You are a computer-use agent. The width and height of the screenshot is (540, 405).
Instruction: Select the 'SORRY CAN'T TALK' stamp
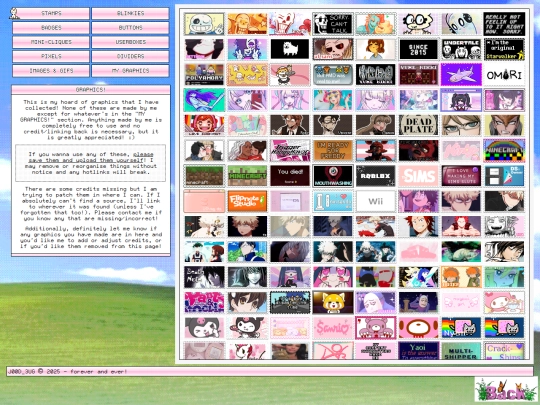click(x=333, y=24)
